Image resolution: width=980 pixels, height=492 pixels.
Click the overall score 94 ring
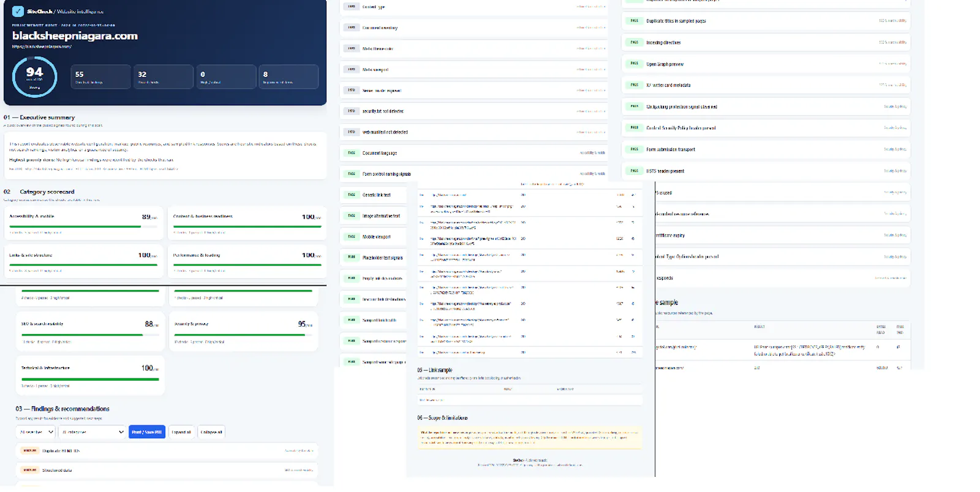click(x=35, y=77)
